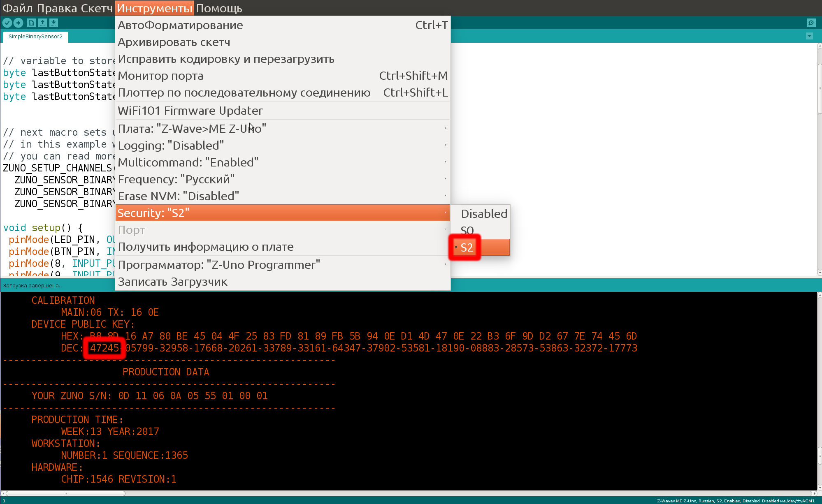Open the Правка menu

(x=57, y=8)
